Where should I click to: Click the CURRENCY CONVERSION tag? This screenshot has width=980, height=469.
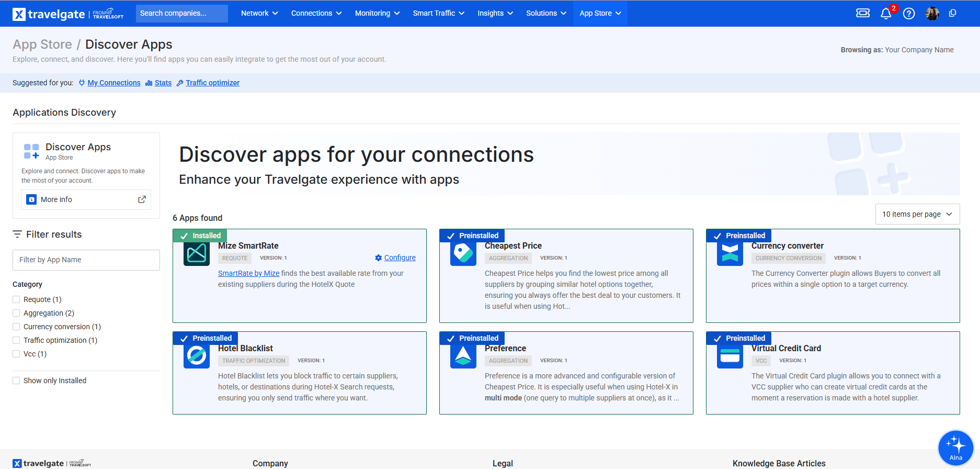[x=789, y=258]
